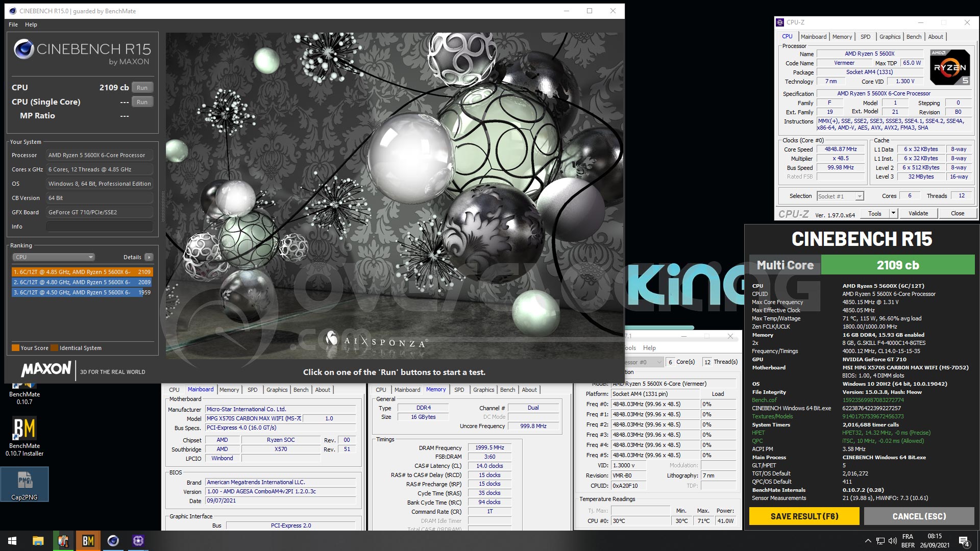Switch to Mainboard tab in top CPU-Z window
The height and width of the screenshot is (551, 980).
[814, 37]
